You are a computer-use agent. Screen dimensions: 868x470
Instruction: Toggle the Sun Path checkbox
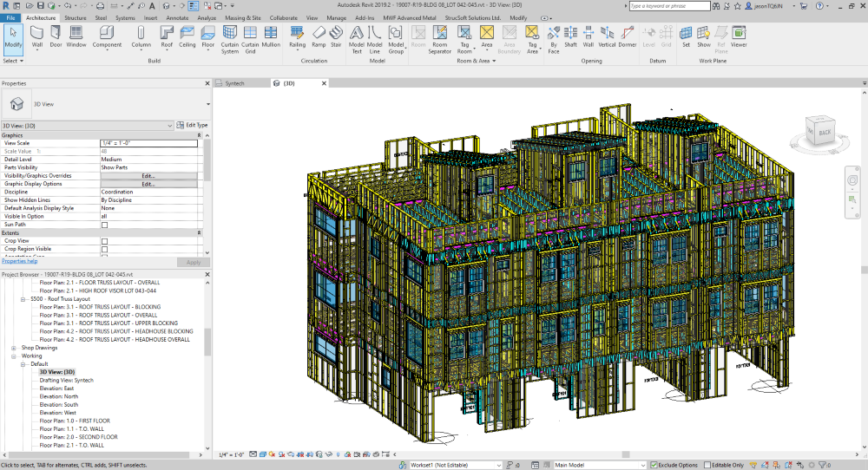(x=105, y=225)
